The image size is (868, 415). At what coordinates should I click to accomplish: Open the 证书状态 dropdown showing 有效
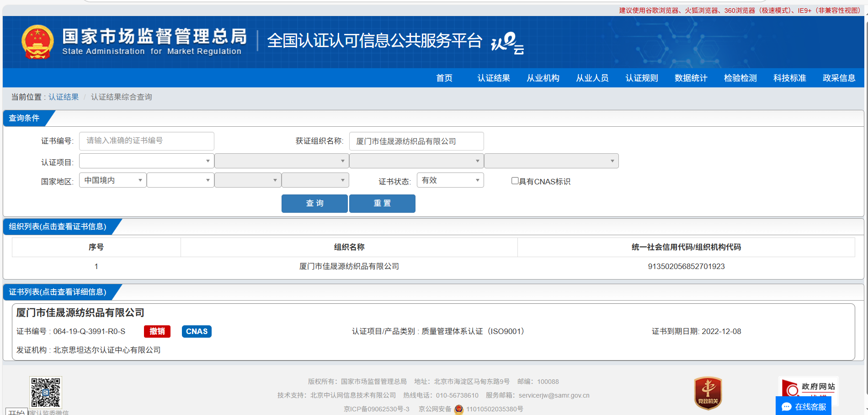450,180
